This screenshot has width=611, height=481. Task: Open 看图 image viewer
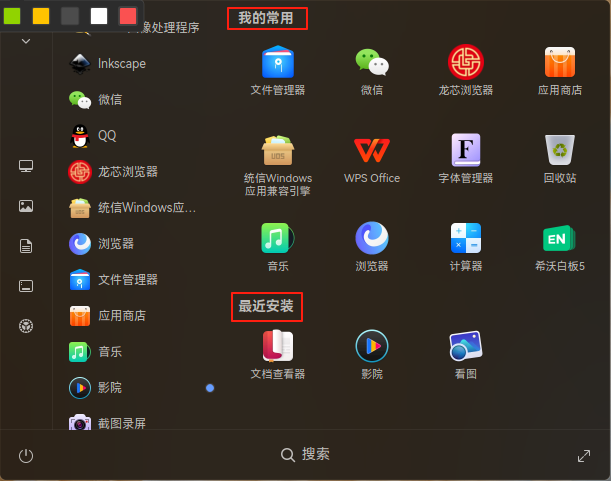point(466,355)
